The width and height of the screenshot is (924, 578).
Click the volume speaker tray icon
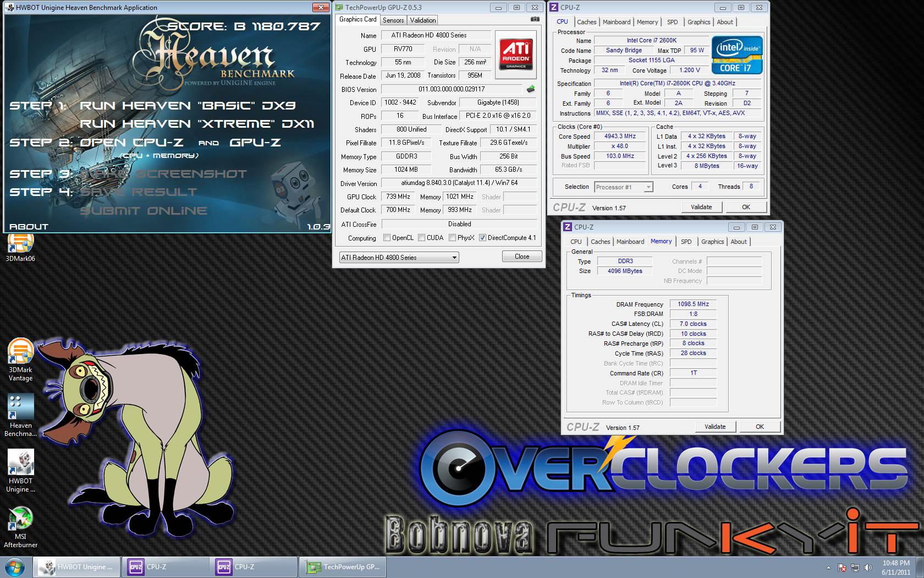click(868, 568)
